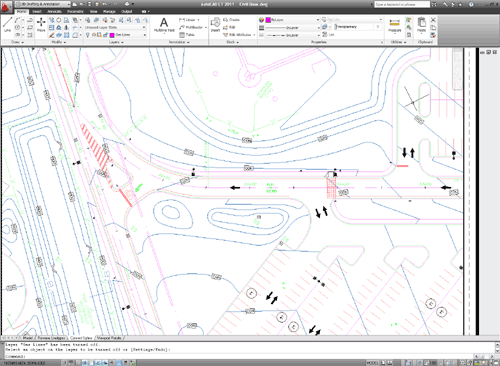Click the Paste clipboard icon

pyautogui.click(x=422, y=25)
